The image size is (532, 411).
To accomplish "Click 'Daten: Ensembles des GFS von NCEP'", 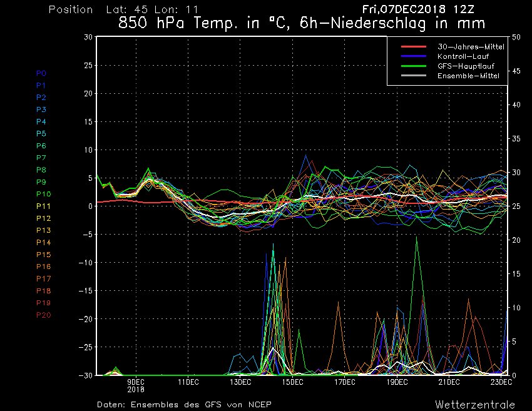I will [184, 405].
